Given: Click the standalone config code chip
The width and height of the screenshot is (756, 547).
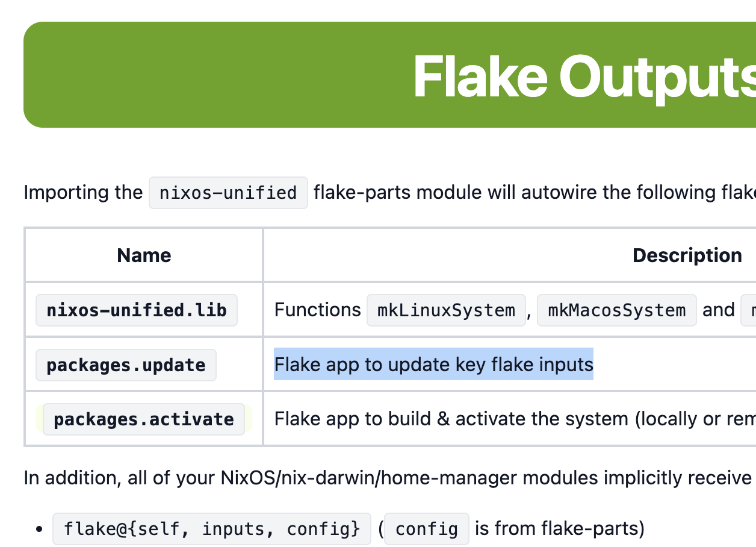Looking at the screenshot, I should click(427, 529).
